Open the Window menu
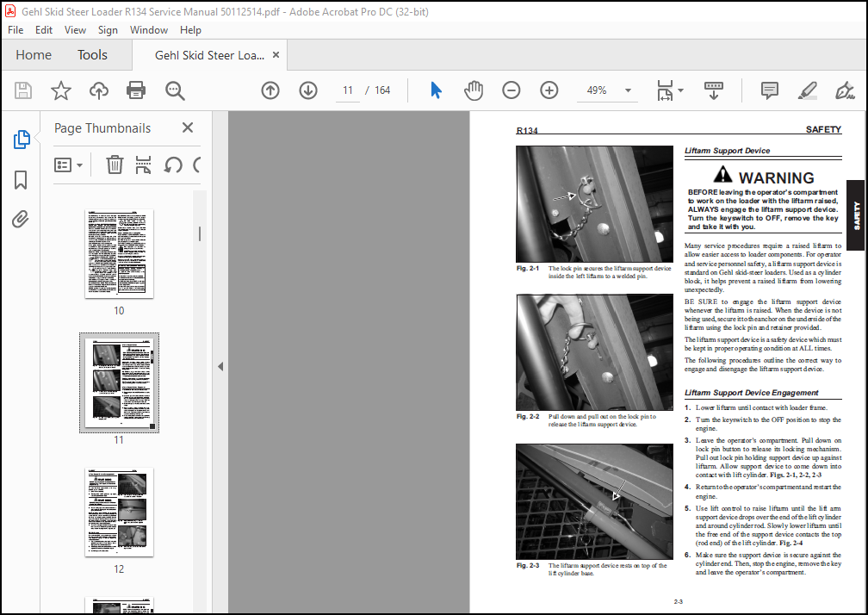This screenshot has height=615, width=868. click(x=149, y=30)
